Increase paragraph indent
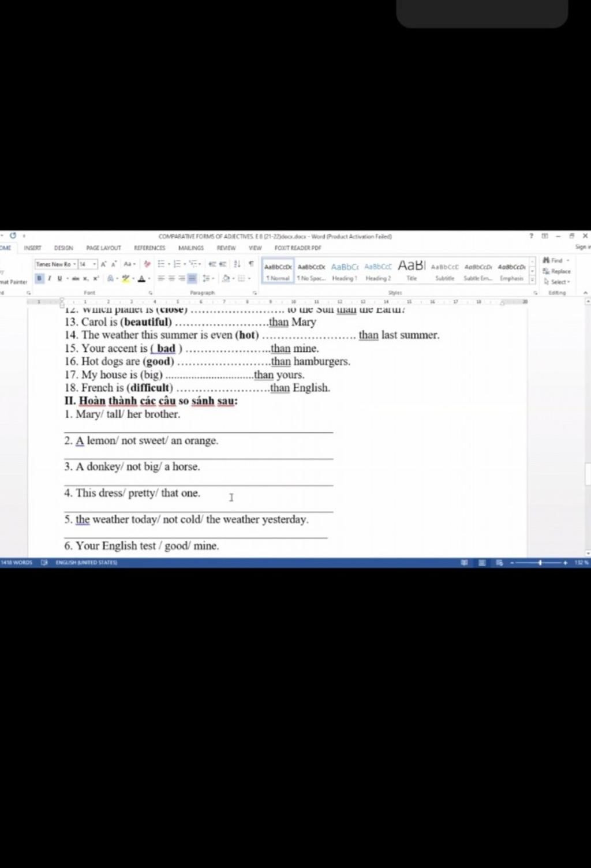 coord(222,264)
